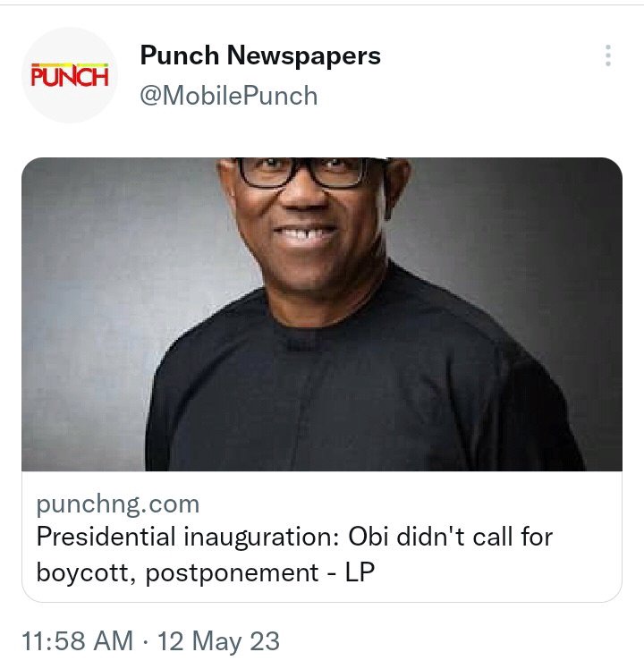The height and width of the screenshot is (669, 644).
Task: Click the 11:58 AM timestamp
Action: [78, 641]
